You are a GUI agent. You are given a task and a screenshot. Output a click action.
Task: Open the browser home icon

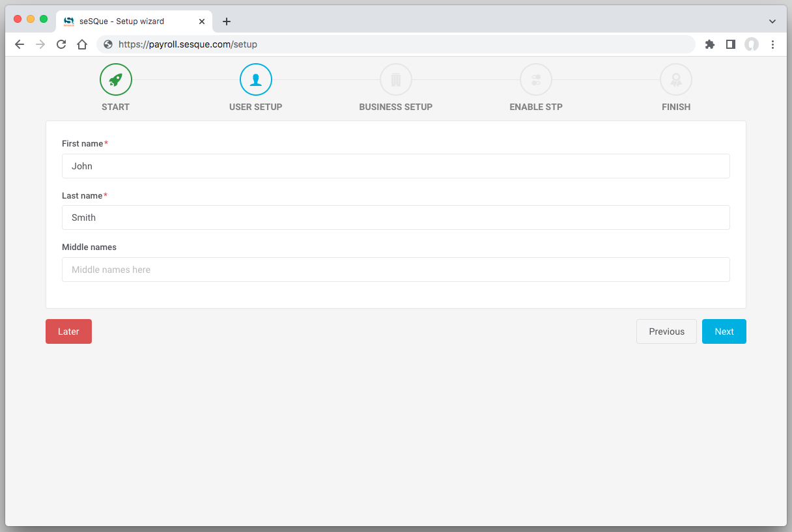coord(82,44)
